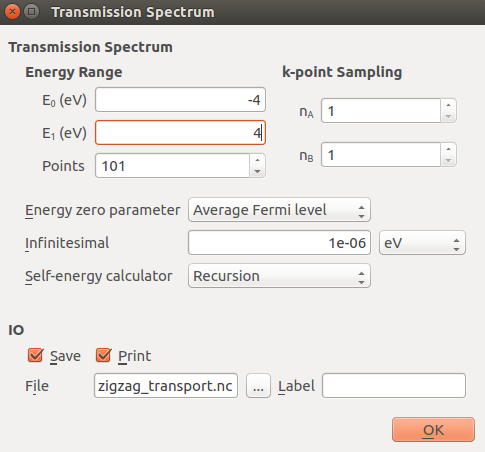This screenshot has height=452, width=485.
Task: Browse for file with the ... button
Action: [258, 386]
